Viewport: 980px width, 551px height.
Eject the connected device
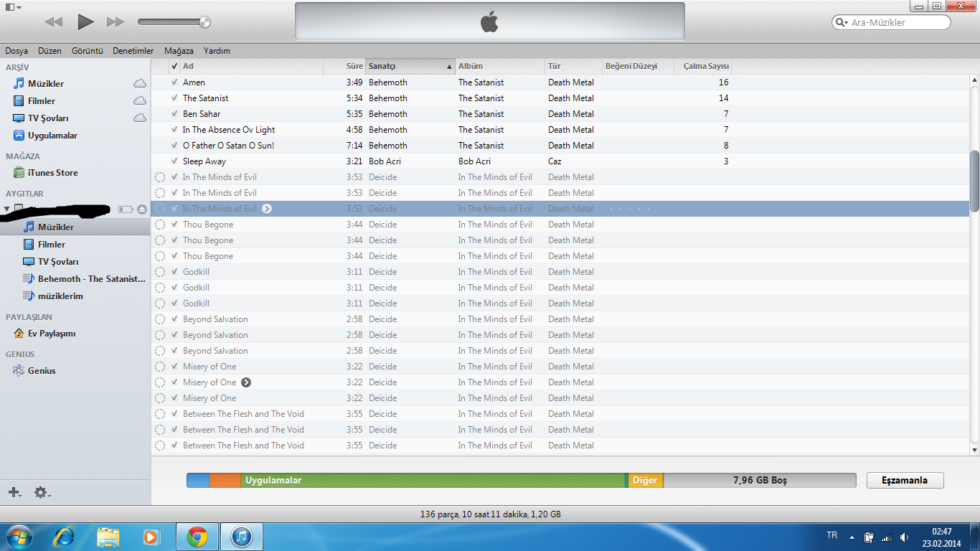click(142, 209)
